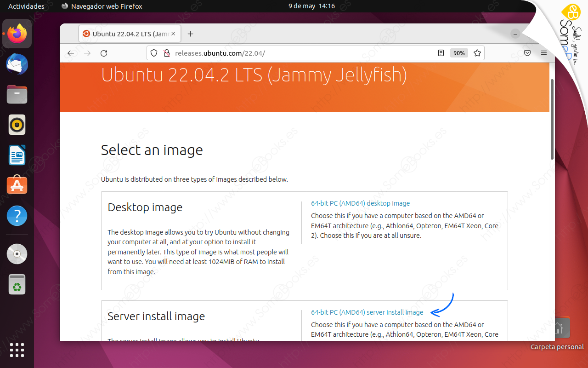Open the Files app from the dock
The width and height of the screenshot is (588, 368).
(x=17, y=94)
